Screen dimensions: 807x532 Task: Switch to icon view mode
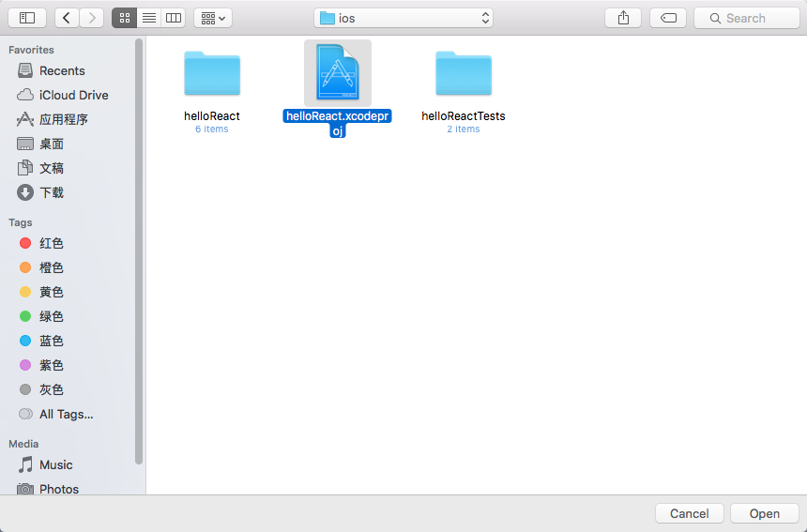[124, 18]
